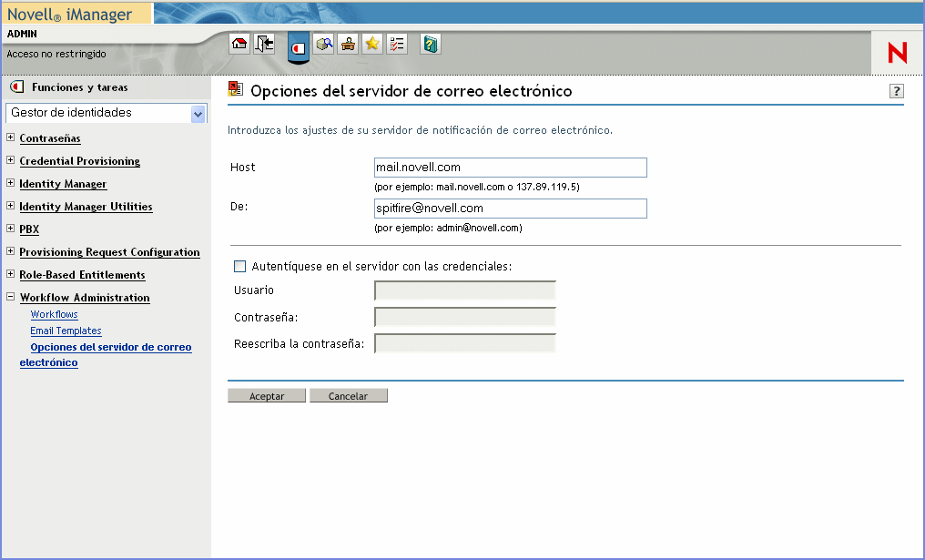The height and width of the screenshot is (560, 925).
Task: Expand the Contraseñas category
Action: point(11,137)
